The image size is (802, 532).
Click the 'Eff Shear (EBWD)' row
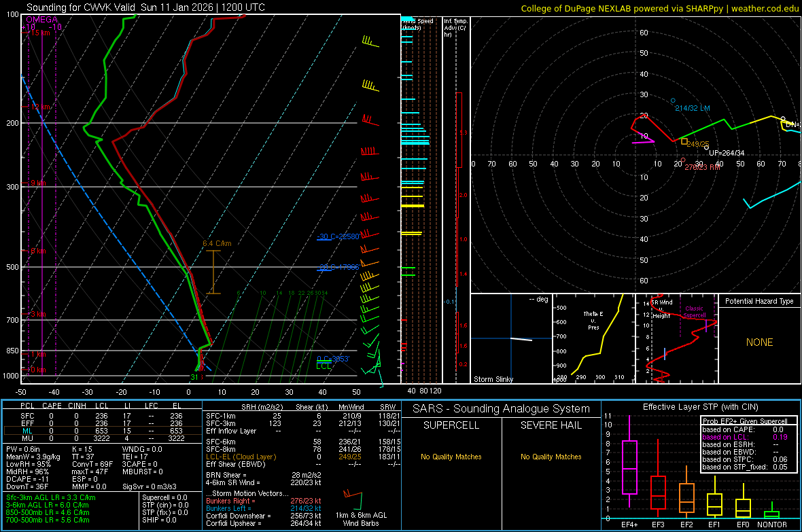[303, 465]
